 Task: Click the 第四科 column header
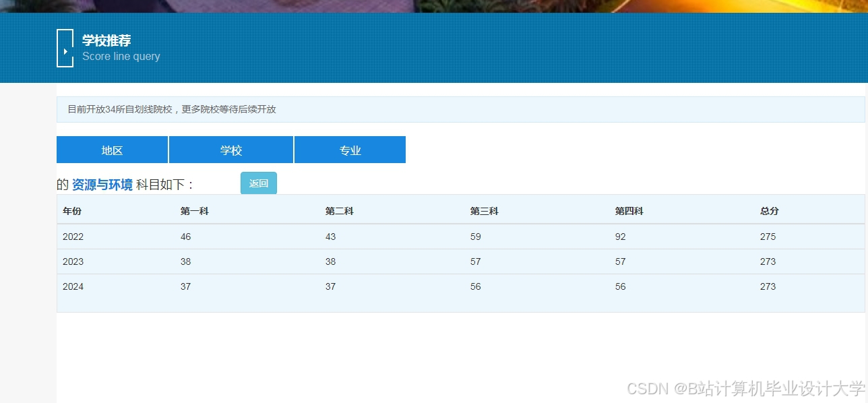coord(629,211)
